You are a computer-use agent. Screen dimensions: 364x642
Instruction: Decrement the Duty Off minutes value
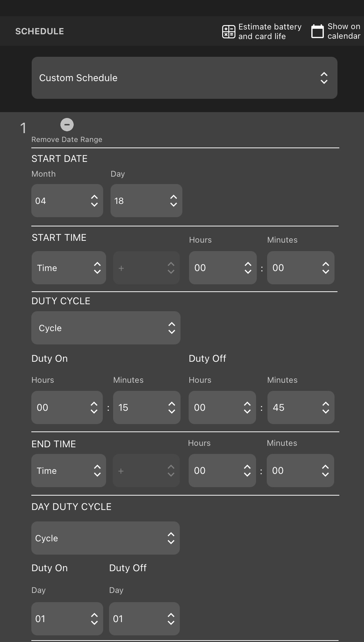tap(326, 412)
